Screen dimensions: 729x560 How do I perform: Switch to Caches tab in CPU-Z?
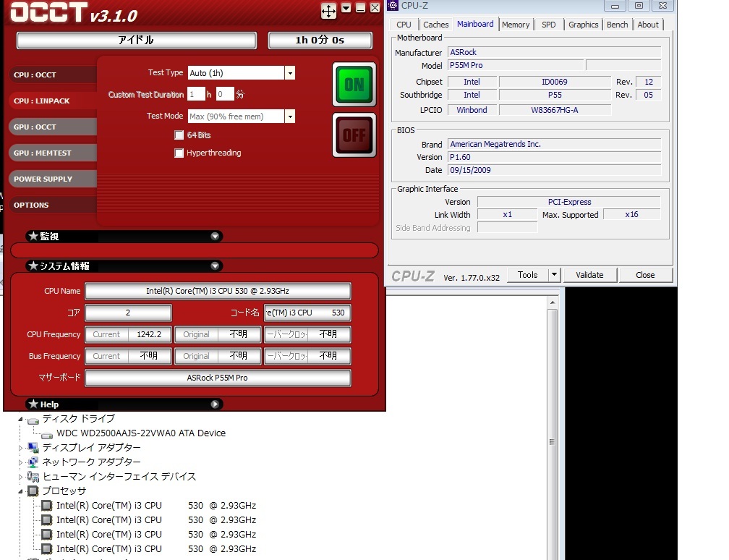point(435,25)
